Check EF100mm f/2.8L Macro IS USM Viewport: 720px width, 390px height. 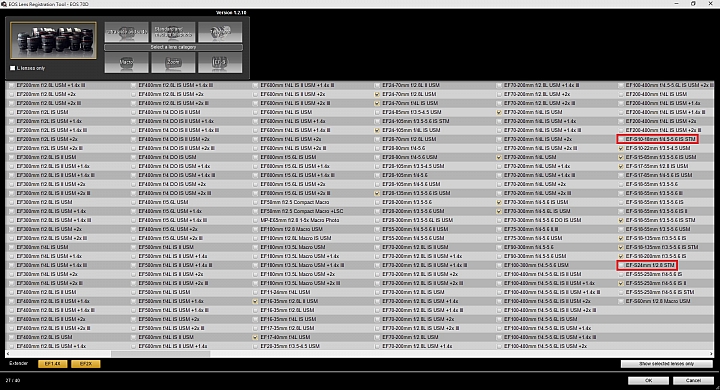tap(255, 238)
